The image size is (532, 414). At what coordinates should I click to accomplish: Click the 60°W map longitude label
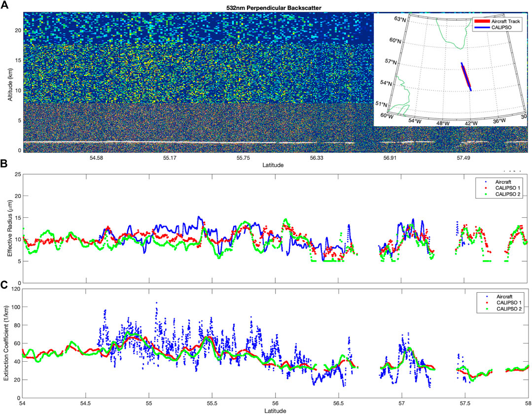(387, 116)
